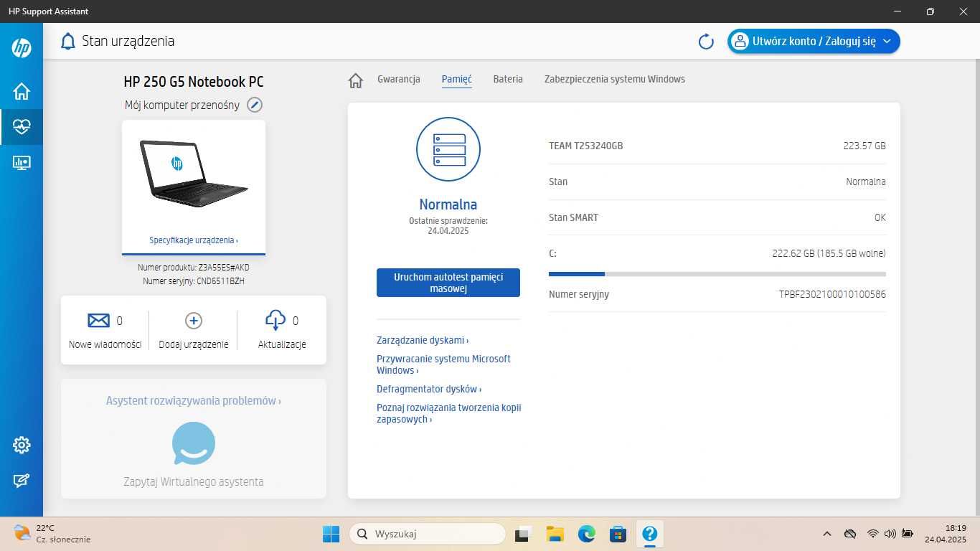This screenshot has width=980, height=551.
Task: Click Zapytaj Wirtualnego asystenta text
Action: tap(194, 481)
